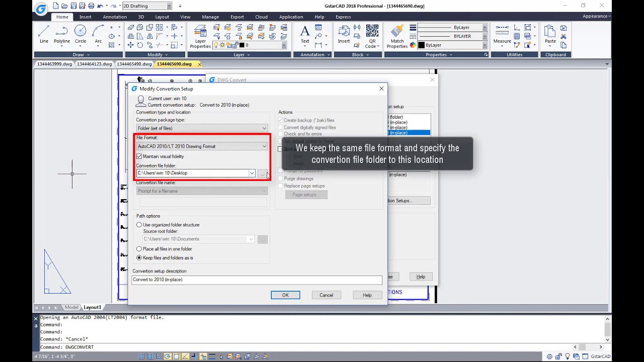The width and height of the screenshot is (644, 362).
Task: Click the Paste clipboard icon
Action: (x=550, y=34)
